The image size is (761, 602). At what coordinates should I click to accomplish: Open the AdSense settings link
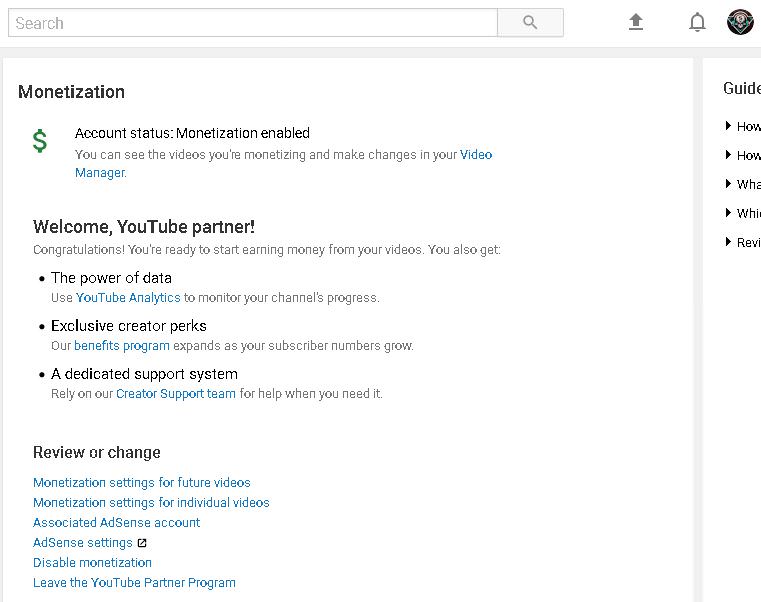click(83, 543)
